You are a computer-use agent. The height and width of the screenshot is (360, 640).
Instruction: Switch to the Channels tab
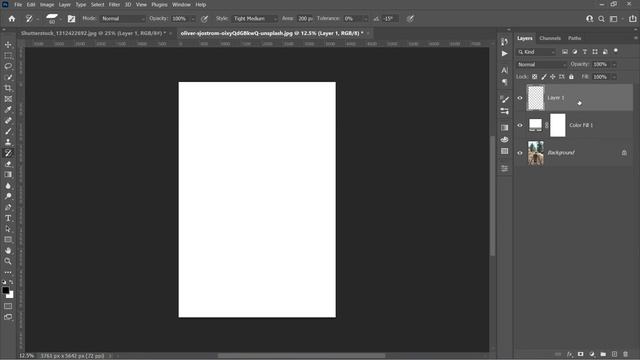click(550, 38)
